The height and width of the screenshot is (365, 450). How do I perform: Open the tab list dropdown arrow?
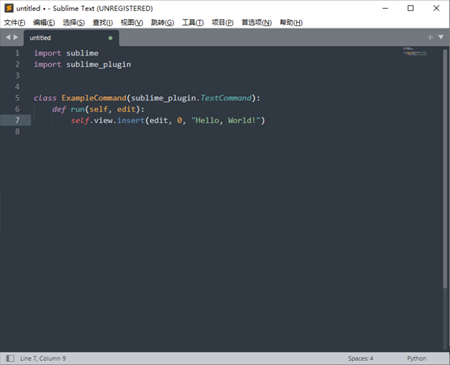pyautogui.click(x=441, y=37)
